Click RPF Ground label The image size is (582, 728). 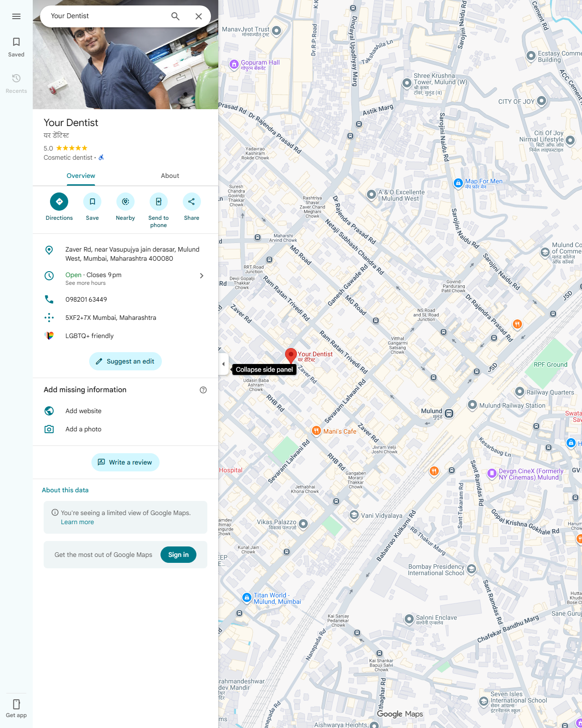pyautogui.click(x=551, y=364)
